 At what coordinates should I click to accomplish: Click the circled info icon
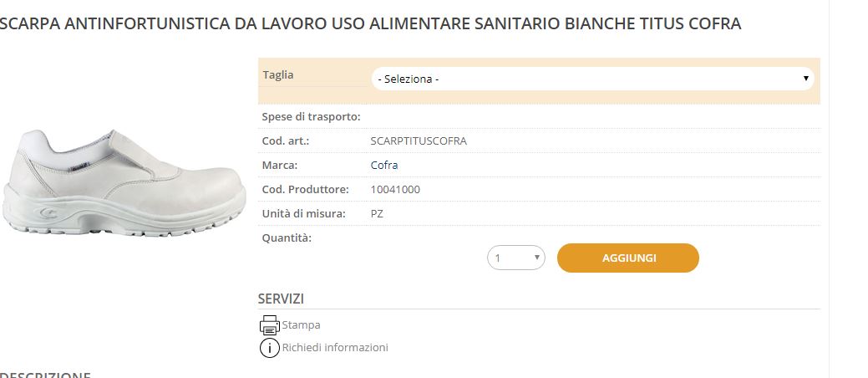click(x=269, y=348)
